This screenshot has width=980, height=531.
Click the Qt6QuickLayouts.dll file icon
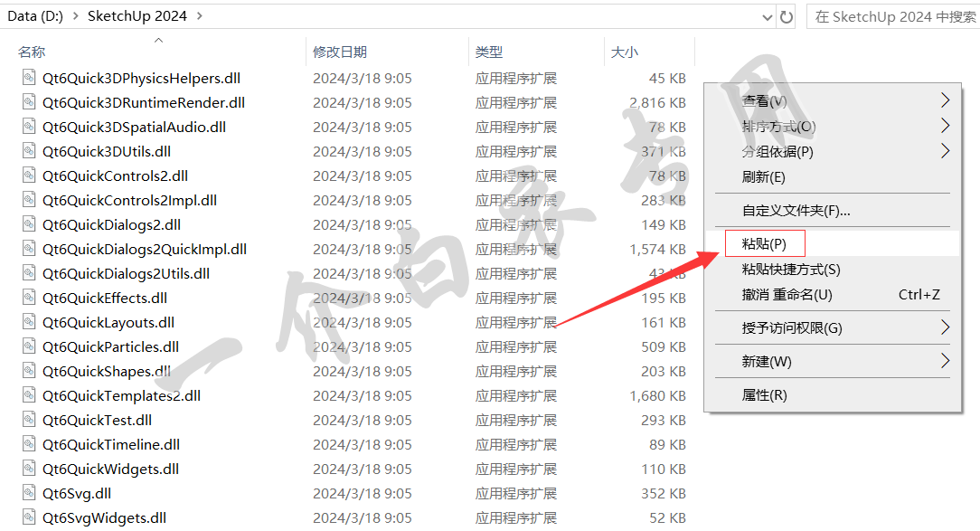[29, 321]
